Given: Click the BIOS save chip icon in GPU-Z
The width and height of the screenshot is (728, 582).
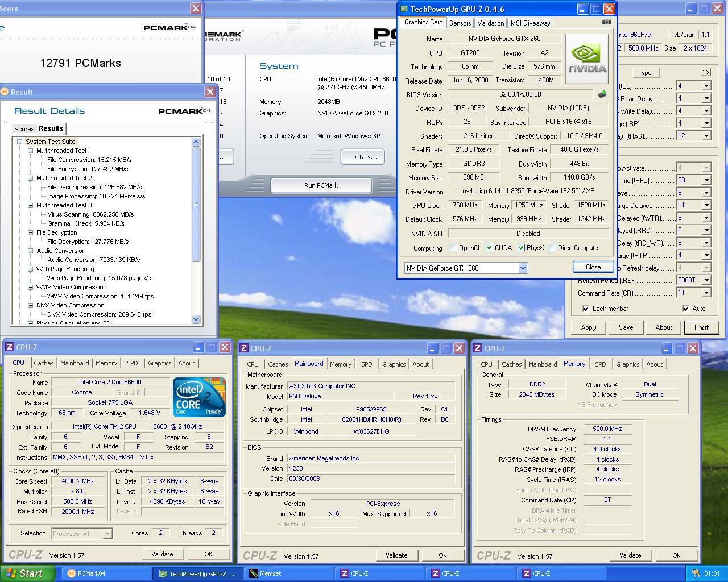Looking at the screenshot, I should 602,94.
